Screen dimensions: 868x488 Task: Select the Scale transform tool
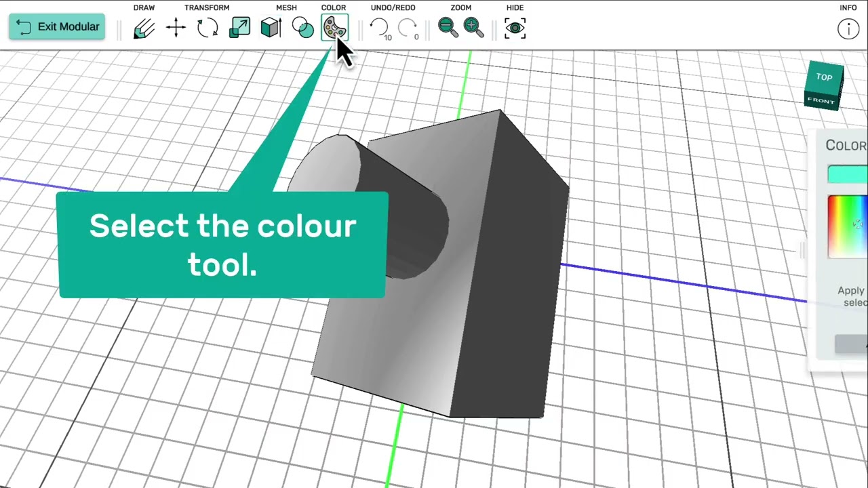pos(239,28)
